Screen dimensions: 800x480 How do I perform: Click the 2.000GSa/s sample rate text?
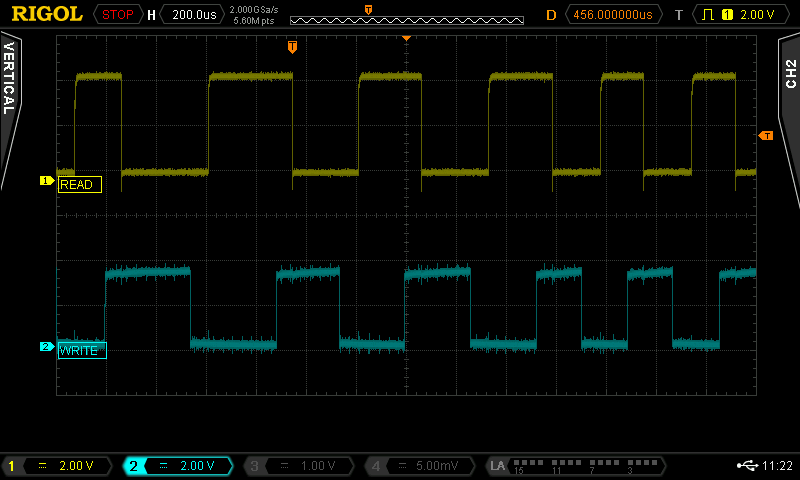click(254, 10)
